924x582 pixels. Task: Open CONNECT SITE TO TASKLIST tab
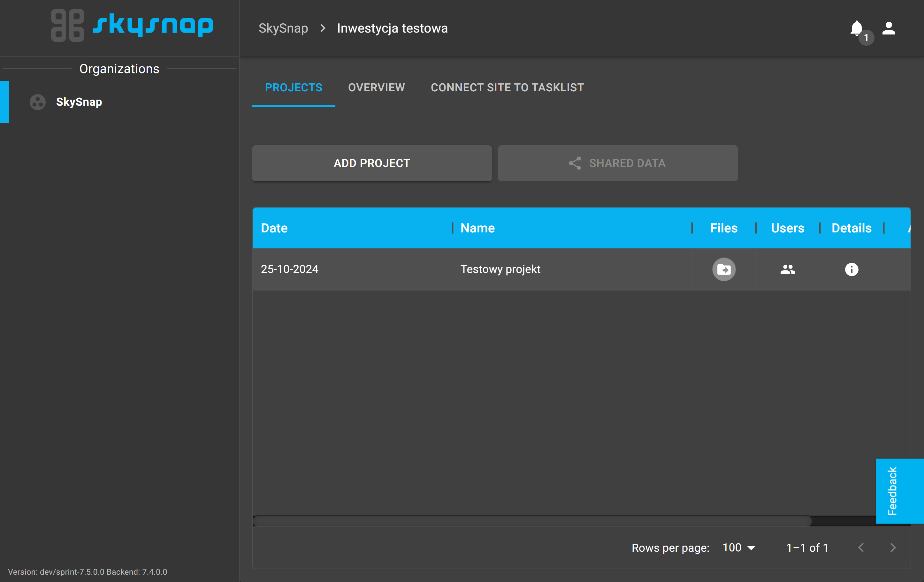(507, 87)
